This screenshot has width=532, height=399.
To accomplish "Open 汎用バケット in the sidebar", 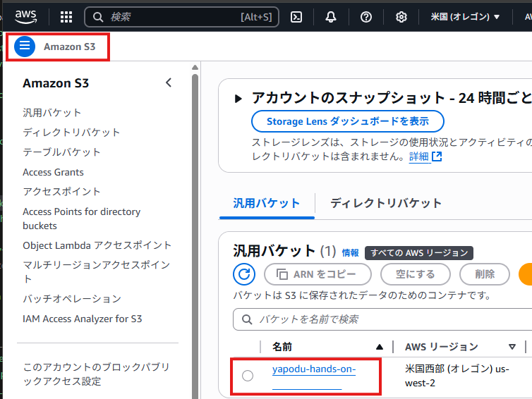I will (52, 113).
